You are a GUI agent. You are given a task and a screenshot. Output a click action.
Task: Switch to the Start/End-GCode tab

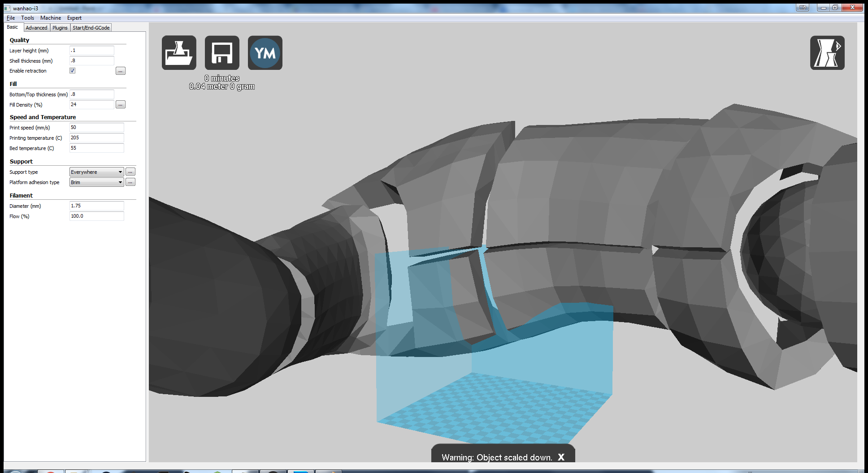tap(91, 28)
